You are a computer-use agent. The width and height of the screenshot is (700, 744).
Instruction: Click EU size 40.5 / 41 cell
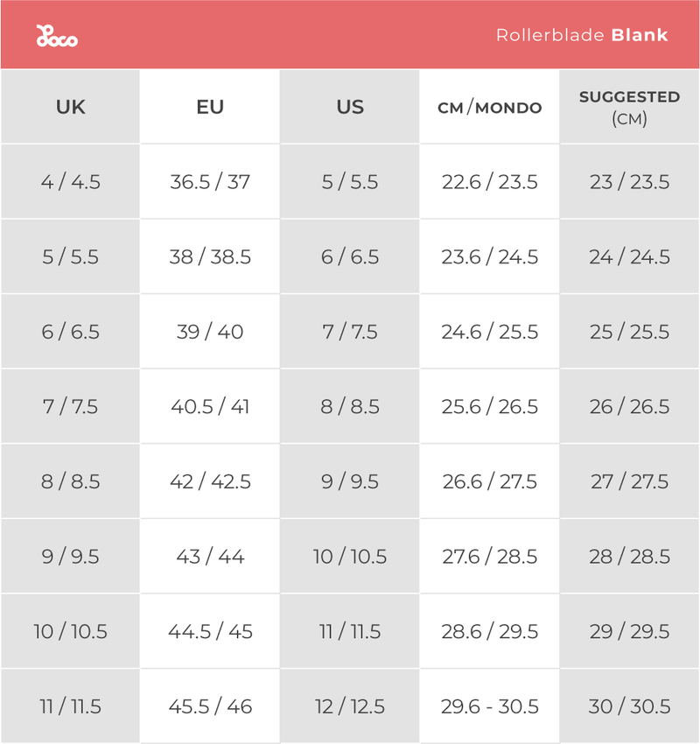coord(210,407)
